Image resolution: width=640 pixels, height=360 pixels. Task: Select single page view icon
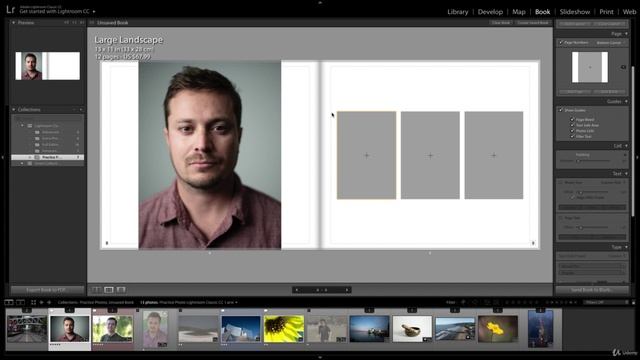[121, 290]
